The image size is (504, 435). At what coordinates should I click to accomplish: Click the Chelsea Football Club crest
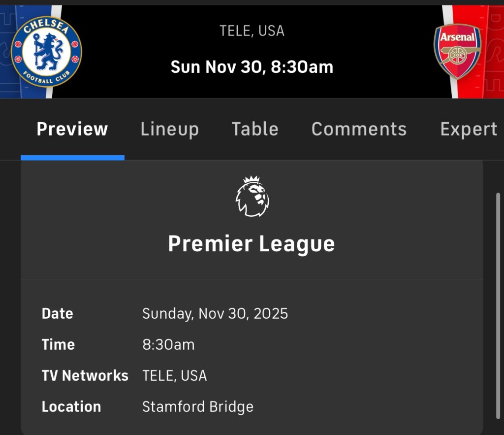click(46, 52)
